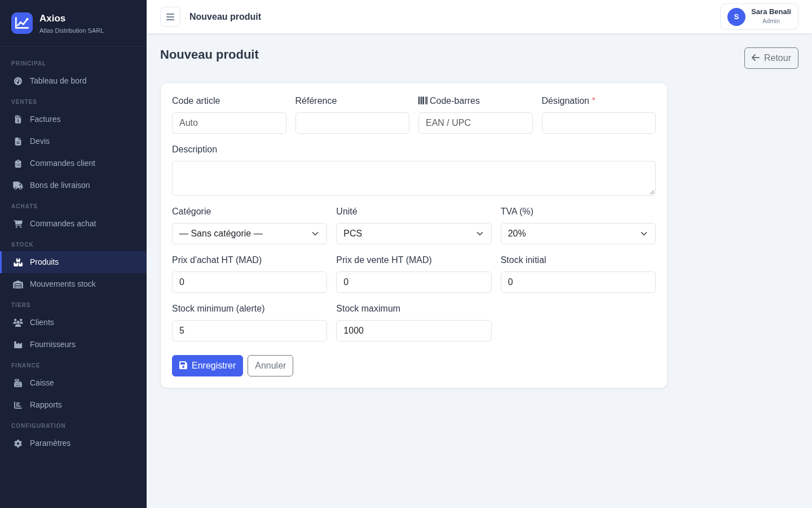This screenshot has height=508, width=812.
Task: Open Paramètres in the sidebar
Action: coord(73,443)
